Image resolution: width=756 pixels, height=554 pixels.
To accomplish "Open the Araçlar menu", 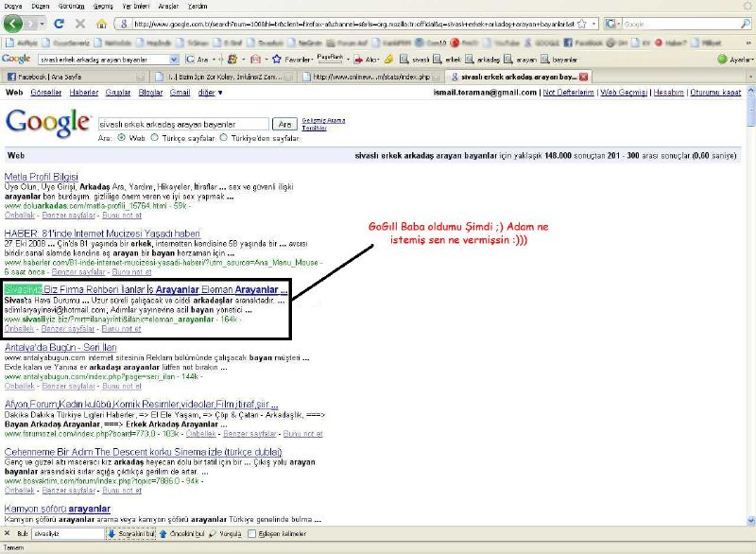I will (x=168, y=7).
